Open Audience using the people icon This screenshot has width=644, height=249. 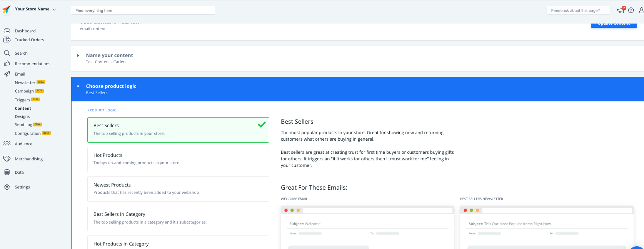tap(7, 144)
